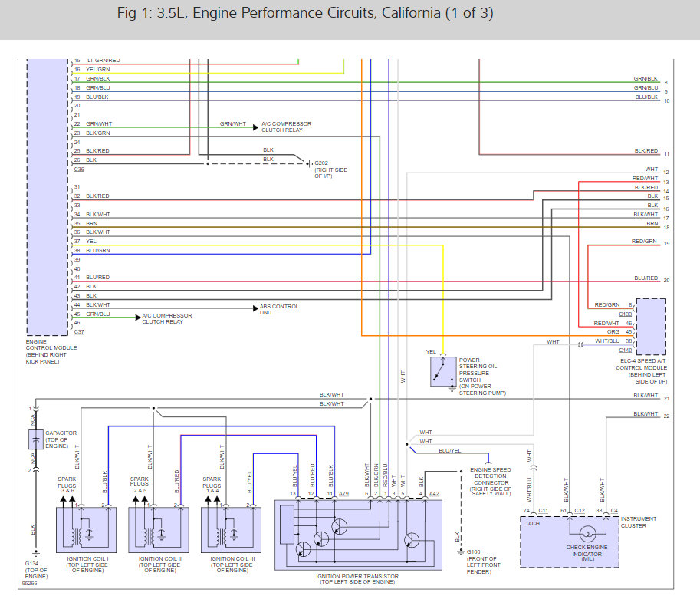Click the IGNITION POWER TRANSISTOR caption
Image resolution: width=700 pixels, height=609 pixels.
click(x=357, y=579)
